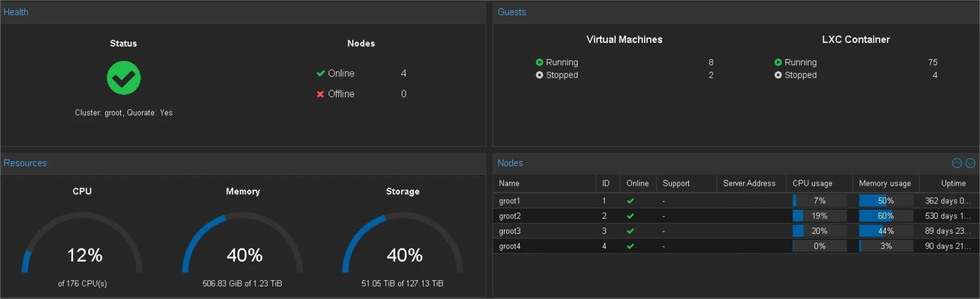980x299 pixels.
Task: Click groot2 uptime '530 days' cell
Action: 948,216
